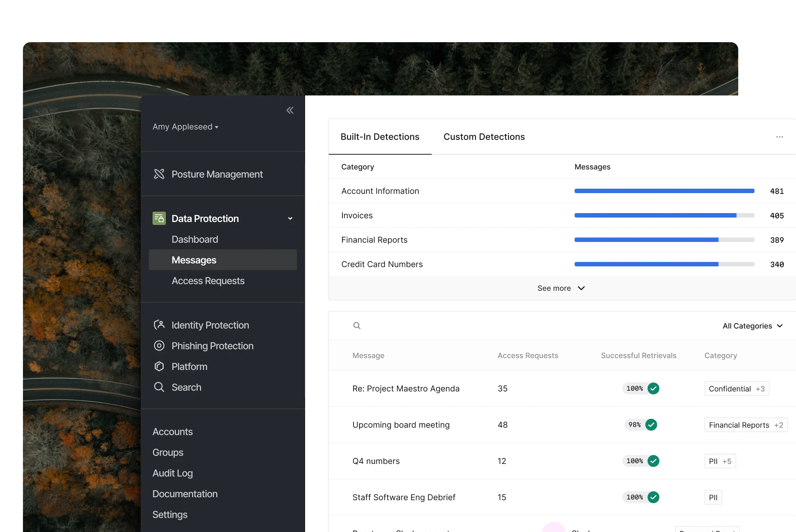Click the 98% retrieval badge for board meeting

pos(641,425)
